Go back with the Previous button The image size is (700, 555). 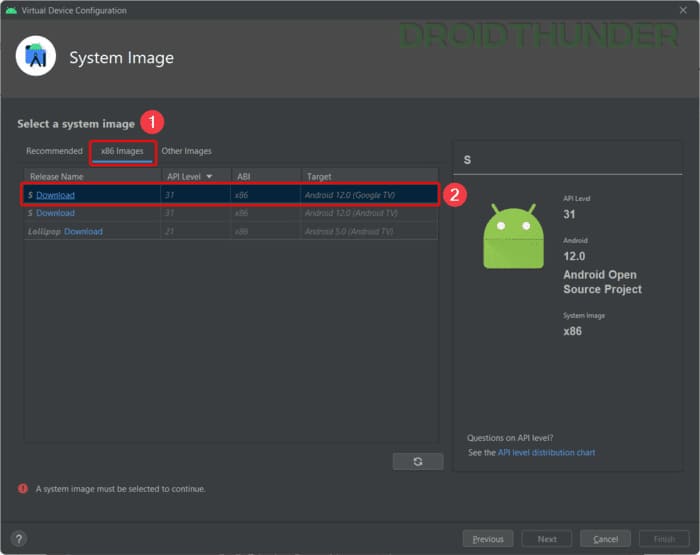pos(488,539)
